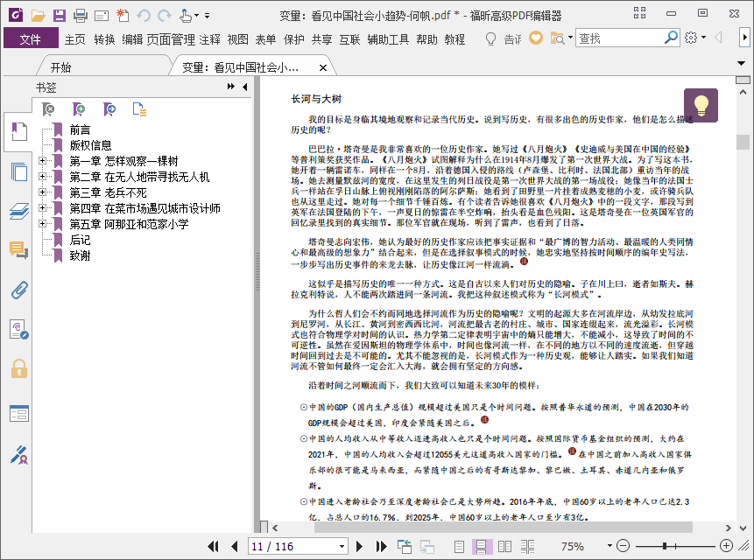The height and width of the screenshot is (560, 754).
Task: Open the zoom percentage dropdown
Action: tap(610, 546)
